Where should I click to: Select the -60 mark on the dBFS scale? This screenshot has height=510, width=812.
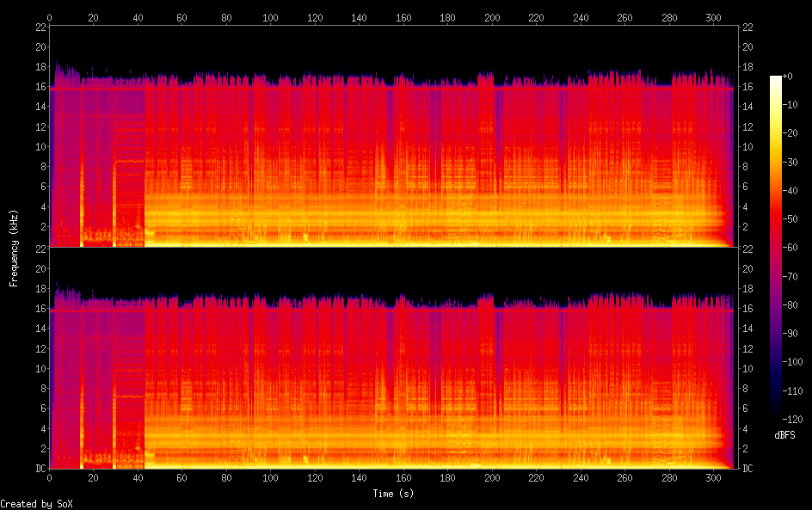pos(796,248)
